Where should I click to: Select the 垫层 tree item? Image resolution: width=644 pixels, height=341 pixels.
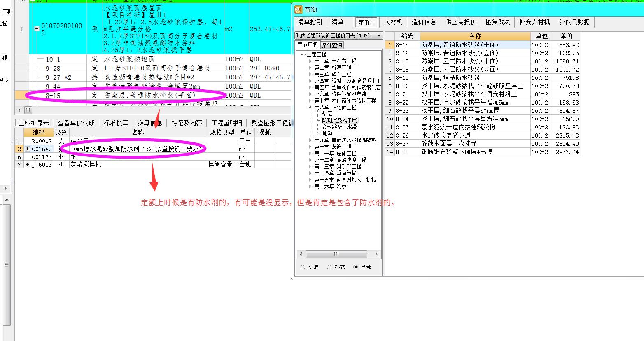[327, 114]
